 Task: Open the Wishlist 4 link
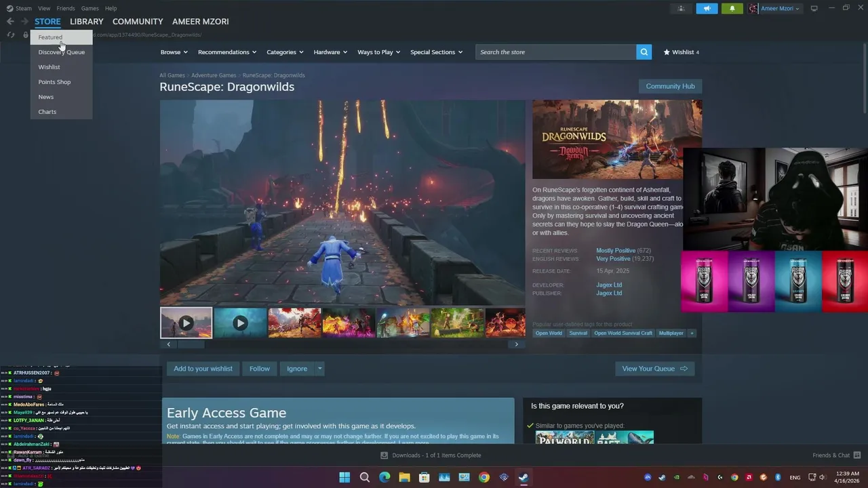(681, 52)
